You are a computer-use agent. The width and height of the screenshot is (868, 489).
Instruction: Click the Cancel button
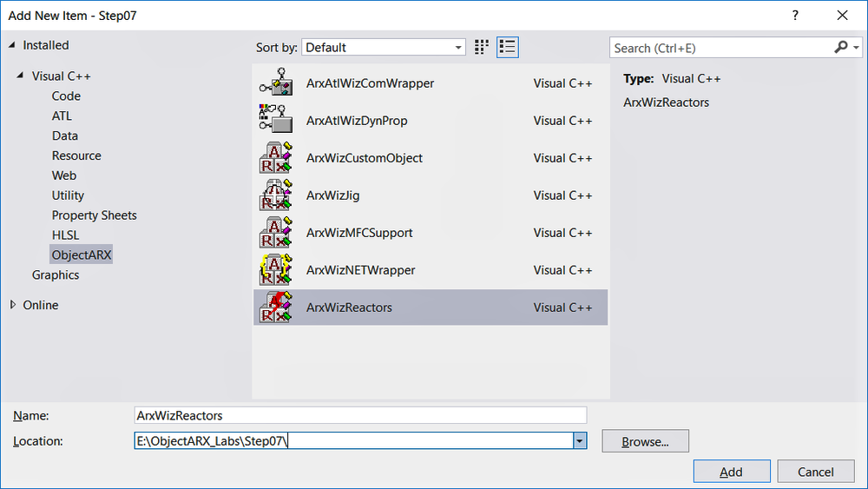click(x=816, y=472)
